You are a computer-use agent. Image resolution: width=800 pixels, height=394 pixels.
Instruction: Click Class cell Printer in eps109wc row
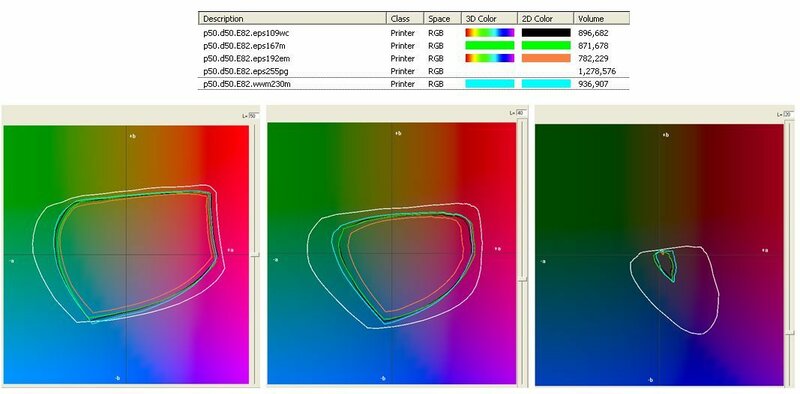[x=403, y=33]
